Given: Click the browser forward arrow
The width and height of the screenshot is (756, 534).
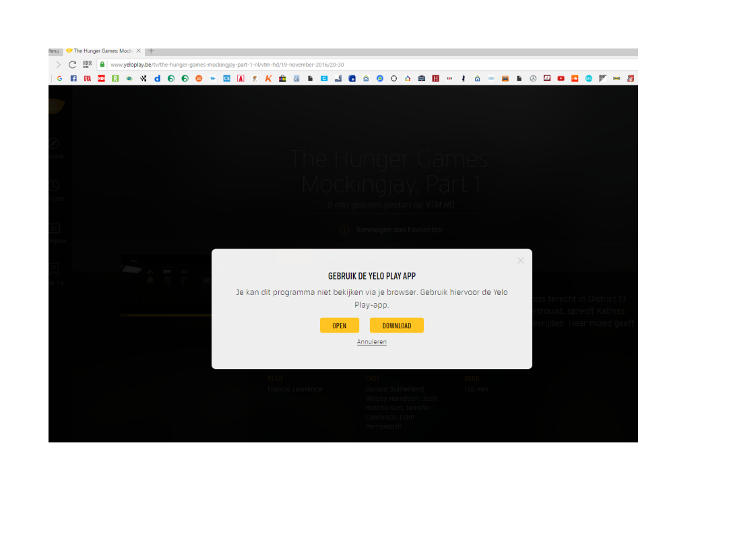Looking at the screenshot, I should click(58, 65).
